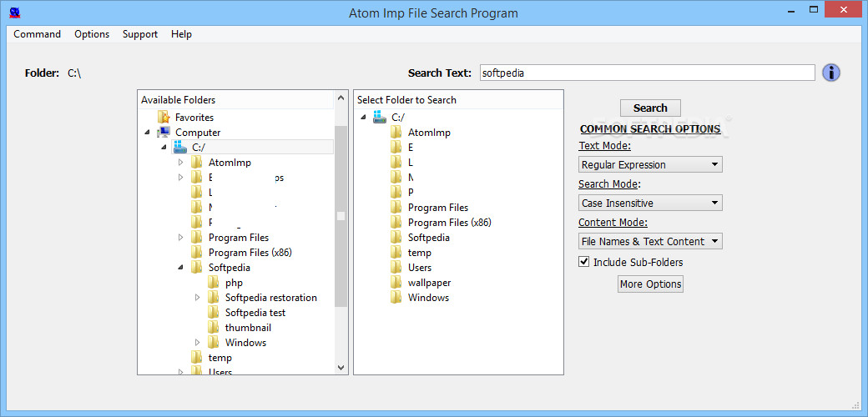Image resolution: width=868 pixels, height=417 pixels.
Task: Open the Search Mode dropdown
Action: point(650,203)
